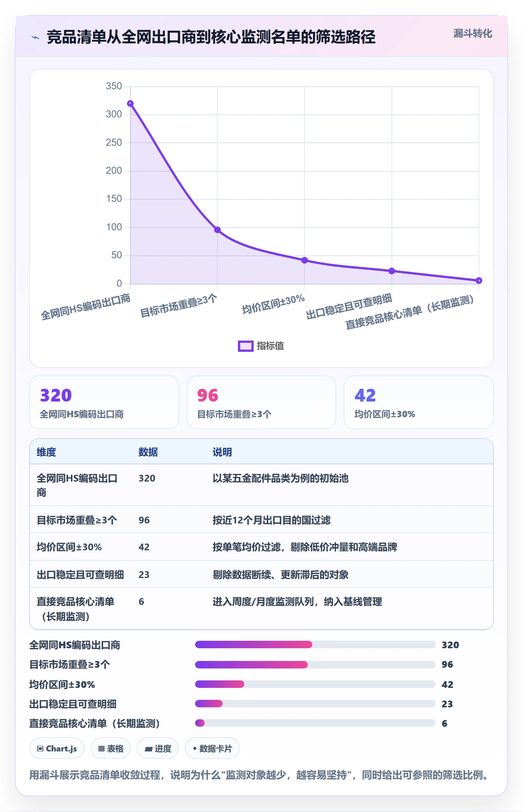
Task: Select chart data point at 均价区间±30%
Action: pos(304,260)
